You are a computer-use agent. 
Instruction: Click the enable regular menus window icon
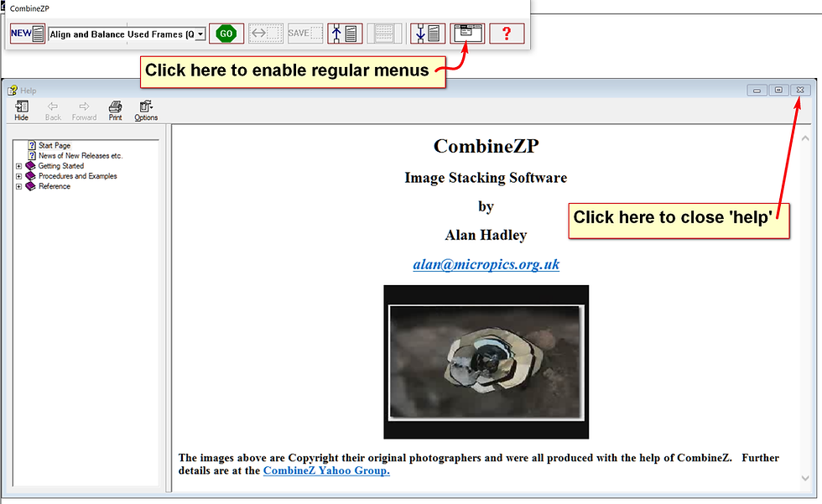[x=467, y=34]
